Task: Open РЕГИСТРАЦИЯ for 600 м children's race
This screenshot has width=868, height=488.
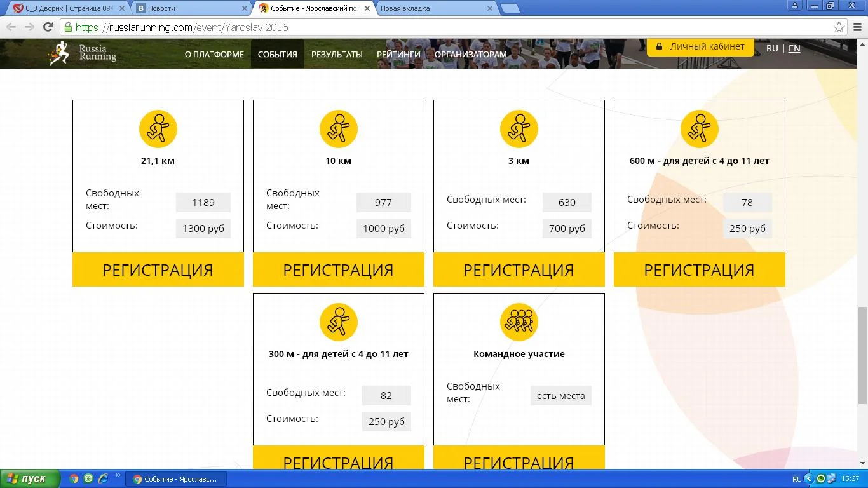Action: click(699, 269)
